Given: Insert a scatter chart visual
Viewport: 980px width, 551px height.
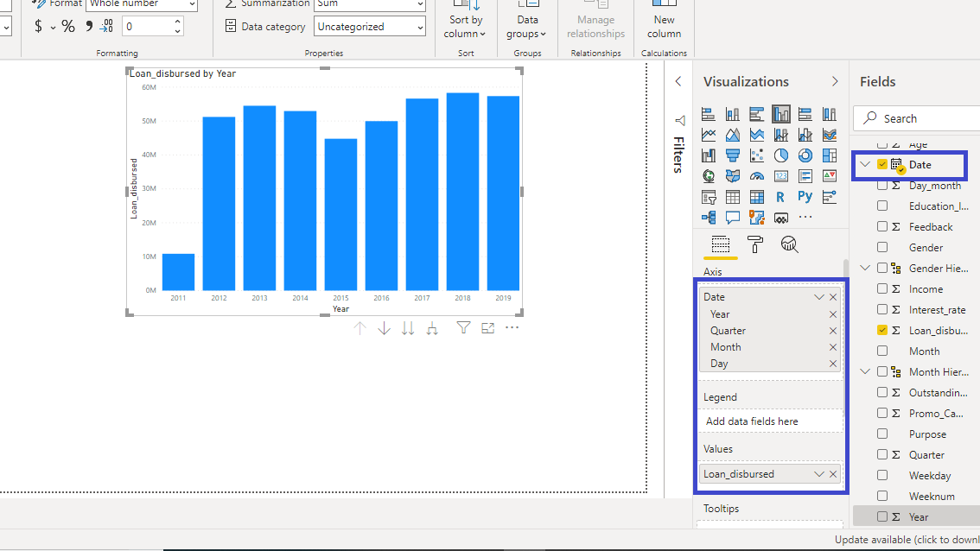Looking at the screenshot, I should point(757,155).
